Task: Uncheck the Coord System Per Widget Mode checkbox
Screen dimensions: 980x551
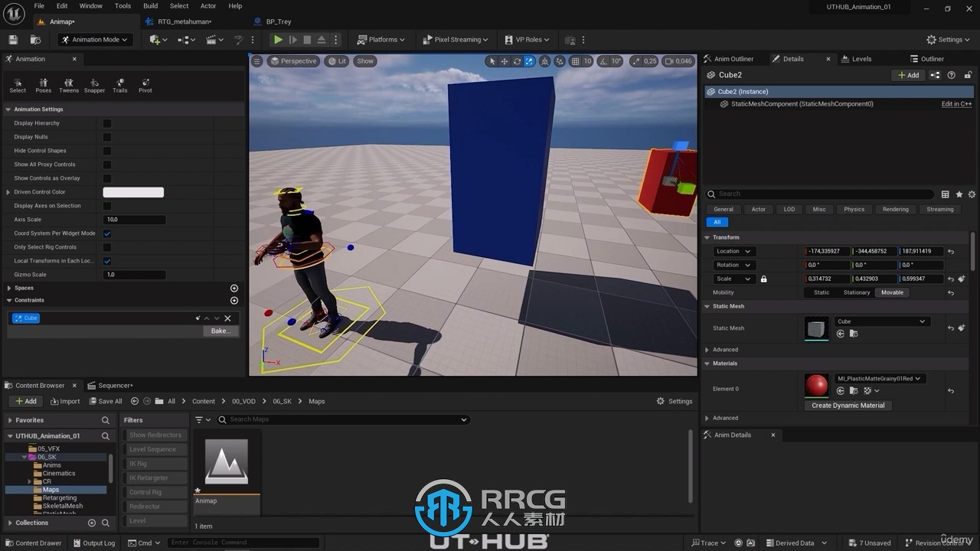Action: click(107, 233)
